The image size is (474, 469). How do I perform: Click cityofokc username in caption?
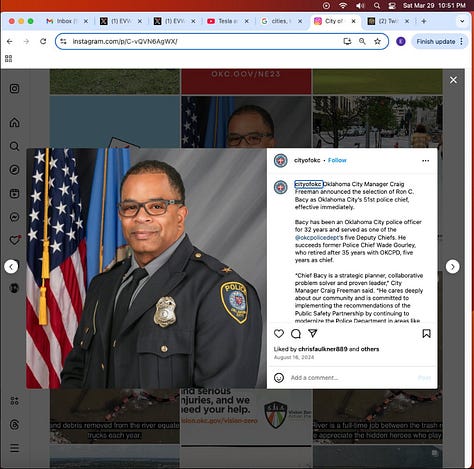tap(308, 184)
